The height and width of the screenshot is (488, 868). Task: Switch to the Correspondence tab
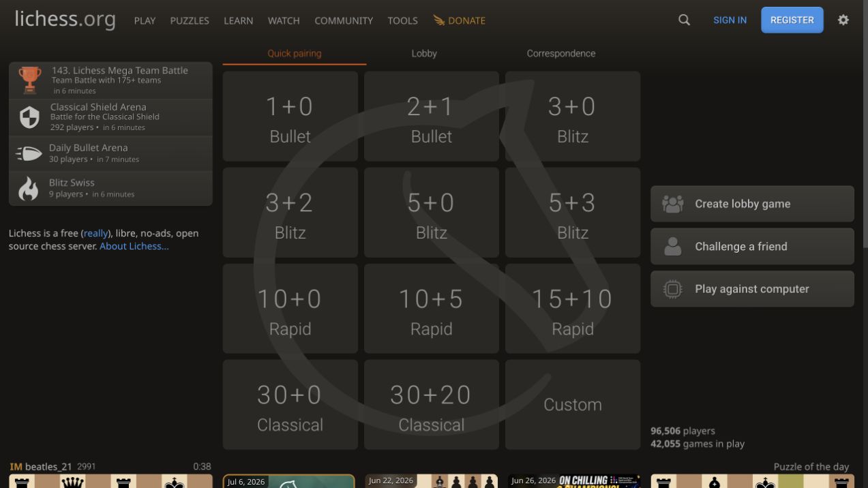[560, 53]
